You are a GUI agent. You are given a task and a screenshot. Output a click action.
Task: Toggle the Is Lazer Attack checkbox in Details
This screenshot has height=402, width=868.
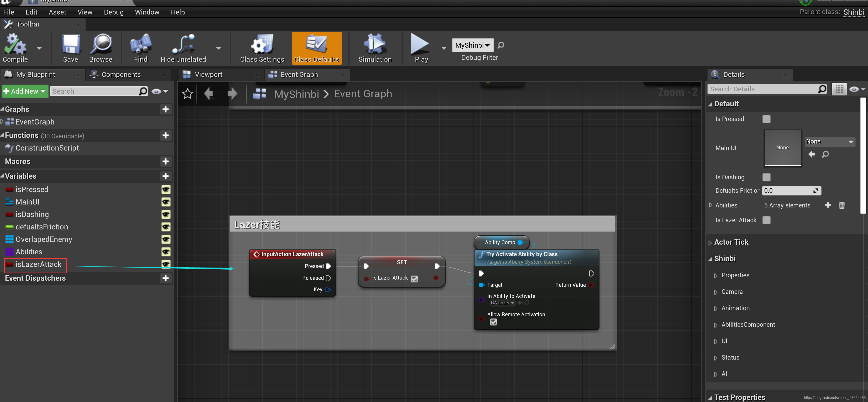tap(766, 220)
